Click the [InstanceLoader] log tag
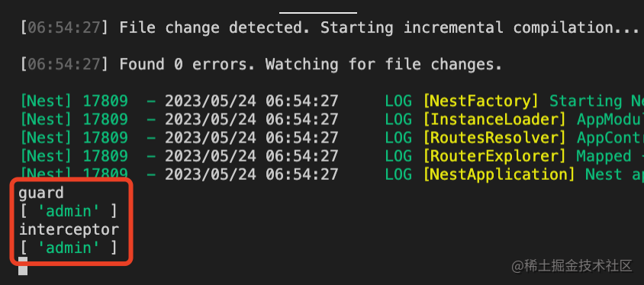 pyautogui.click(x=495, y=120)
